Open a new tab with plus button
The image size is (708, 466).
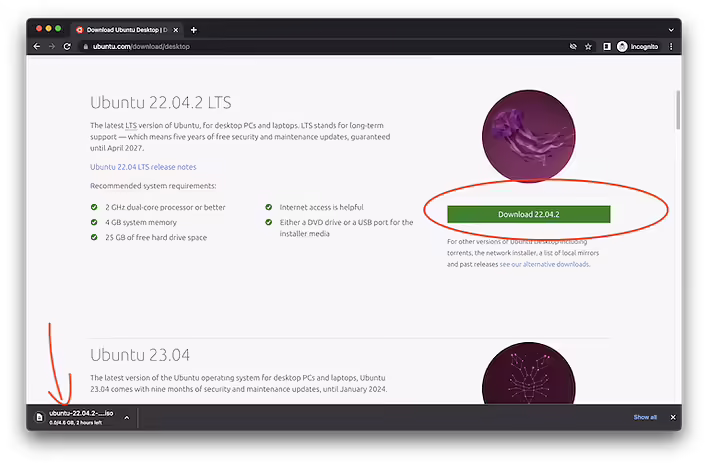194,30
